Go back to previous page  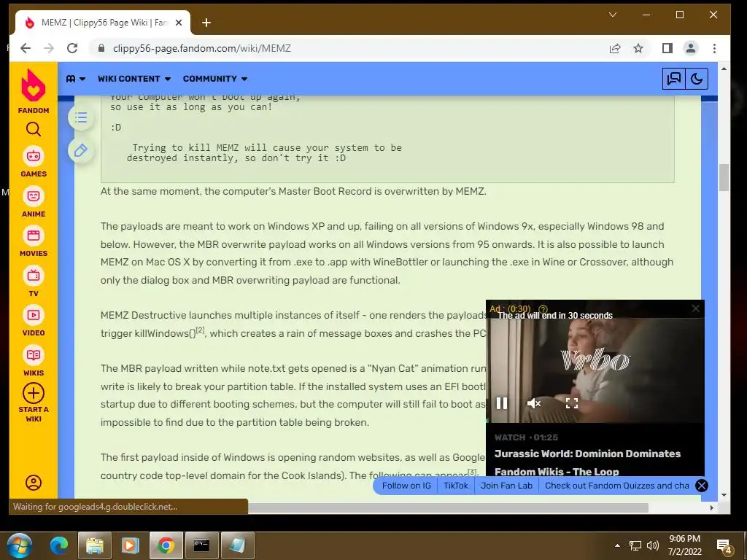click(26, 48)
